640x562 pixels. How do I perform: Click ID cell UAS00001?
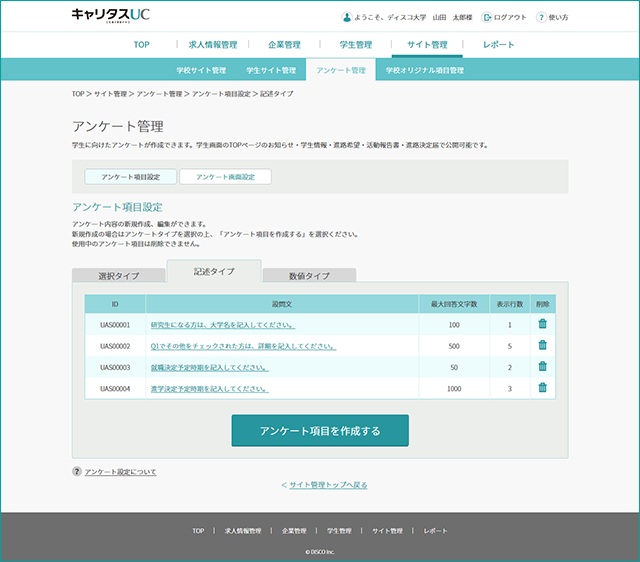pyautogui.click(x=115, y=325)
